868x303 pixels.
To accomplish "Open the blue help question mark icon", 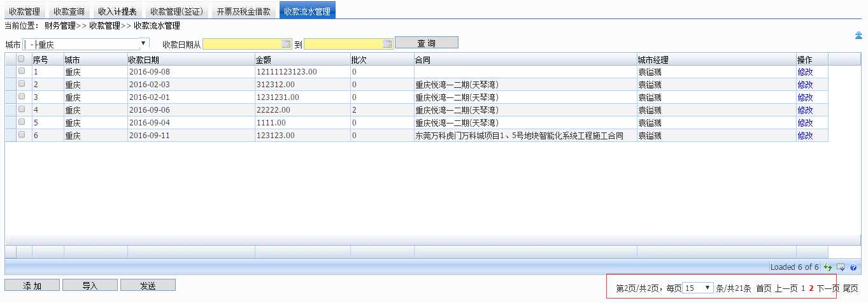I will (853, 267).
